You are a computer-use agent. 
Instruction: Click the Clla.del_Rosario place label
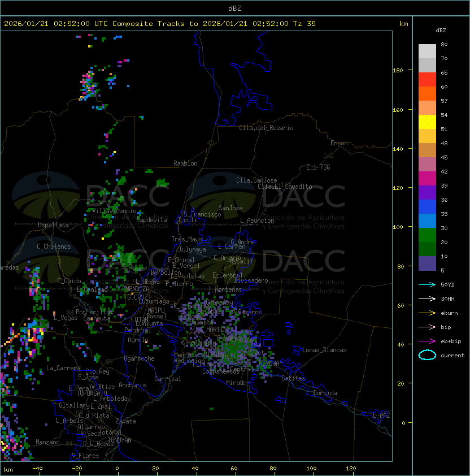click(x=266, y=128)
